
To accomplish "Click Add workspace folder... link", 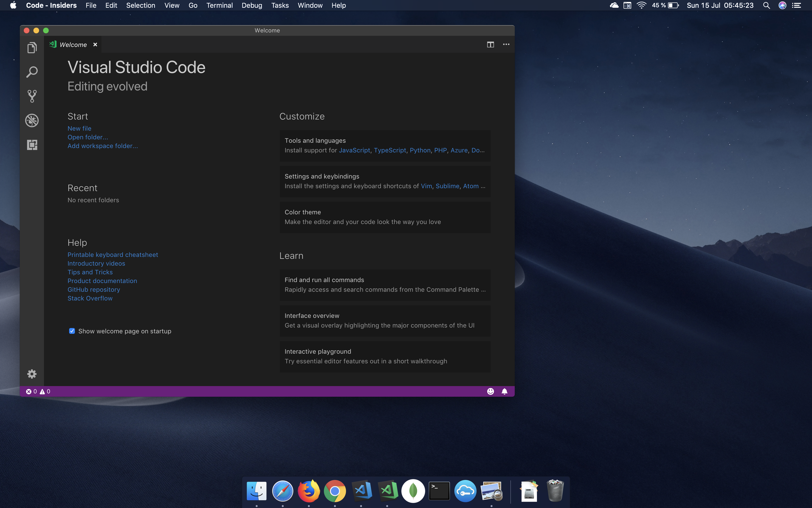I will [x=103, y=146].
